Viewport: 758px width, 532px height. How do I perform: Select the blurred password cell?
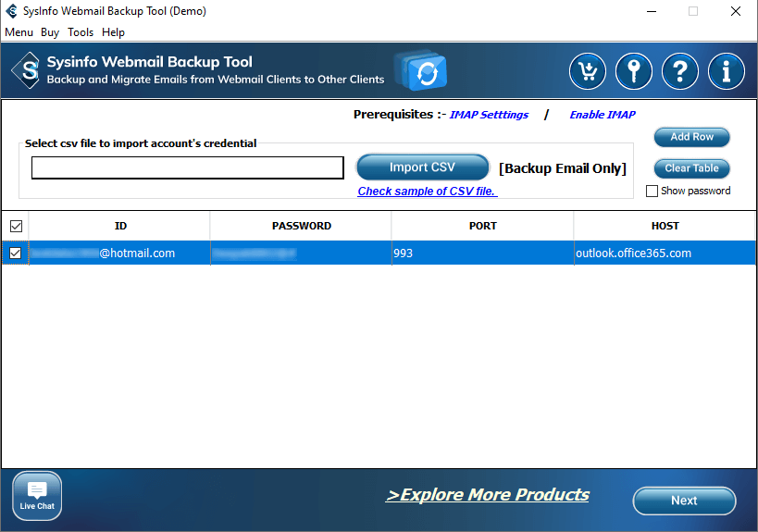click(x=301, y=254)
